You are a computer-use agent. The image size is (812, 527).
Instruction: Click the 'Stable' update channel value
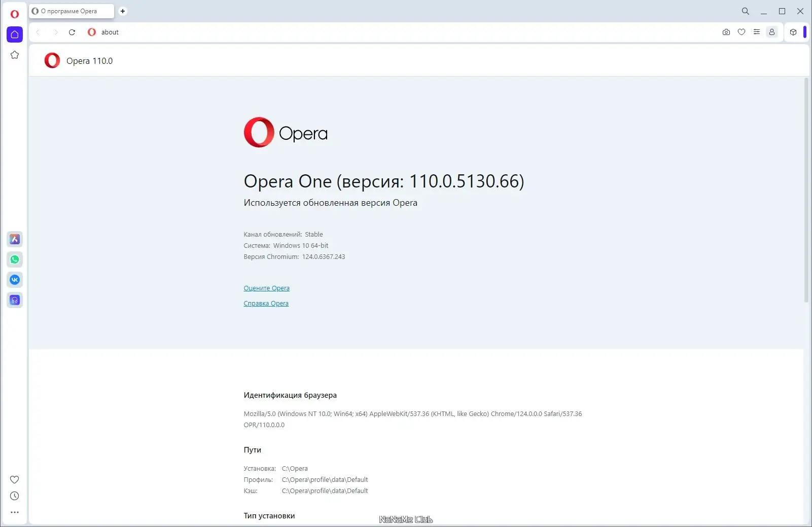coord(314,235)
